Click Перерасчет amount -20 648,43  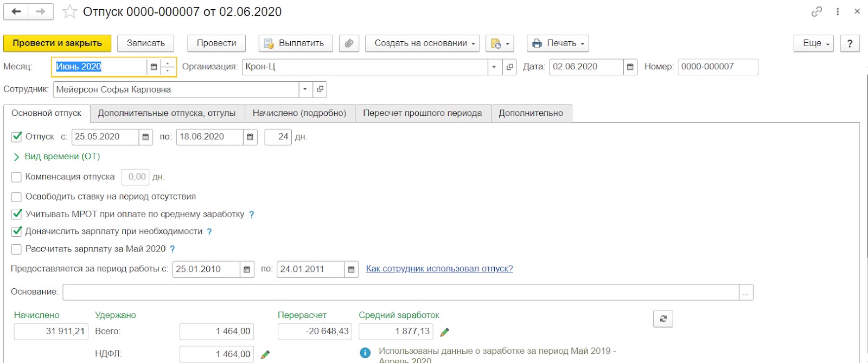tap(315, 332)
